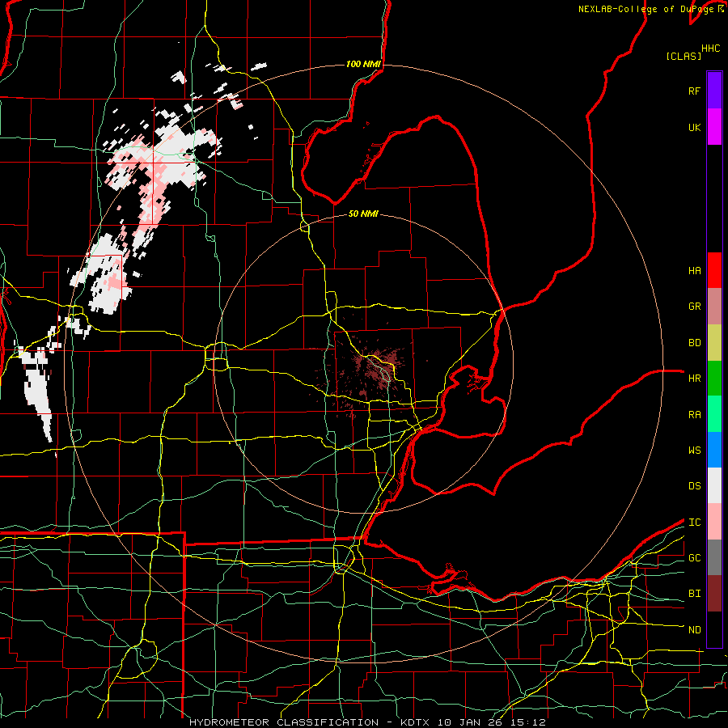728x728 pixels.
Task: Click the RF legend label text
Action: (694, 91)
